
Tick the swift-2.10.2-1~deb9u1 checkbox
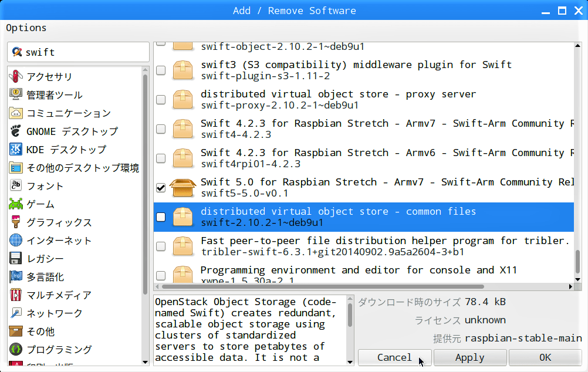tap(161, 217)
